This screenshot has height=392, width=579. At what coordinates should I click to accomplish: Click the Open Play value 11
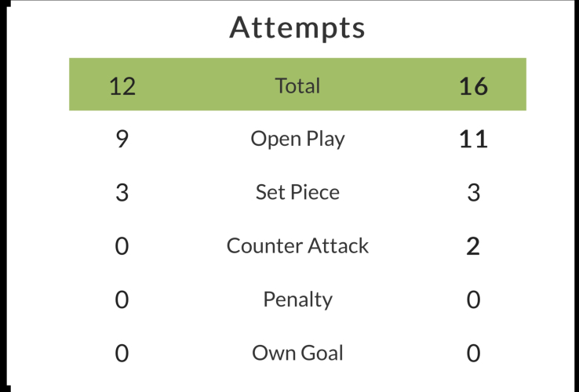click(x=474, y=140)
